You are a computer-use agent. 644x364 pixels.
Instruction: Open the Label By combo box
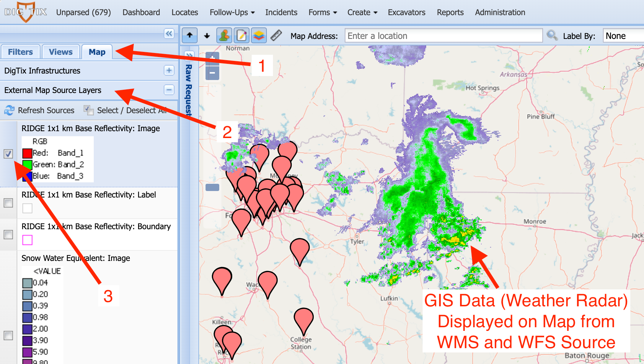tap(623, 36)
